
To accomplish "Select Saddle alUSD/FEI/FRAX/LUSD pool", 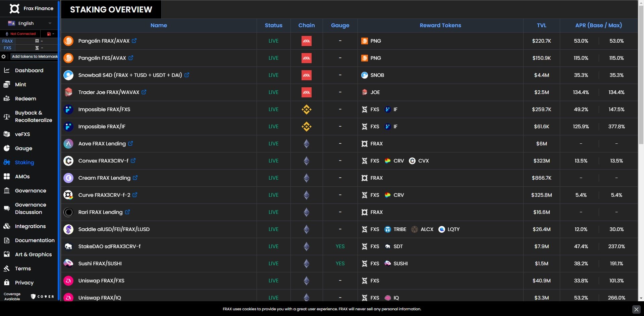I will [114, 229].
